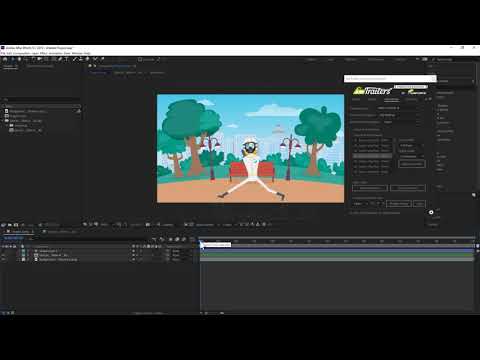This screenshot has width=480, height=360.
Task: Open the Active Camera view dropdown
Action: 206,225
